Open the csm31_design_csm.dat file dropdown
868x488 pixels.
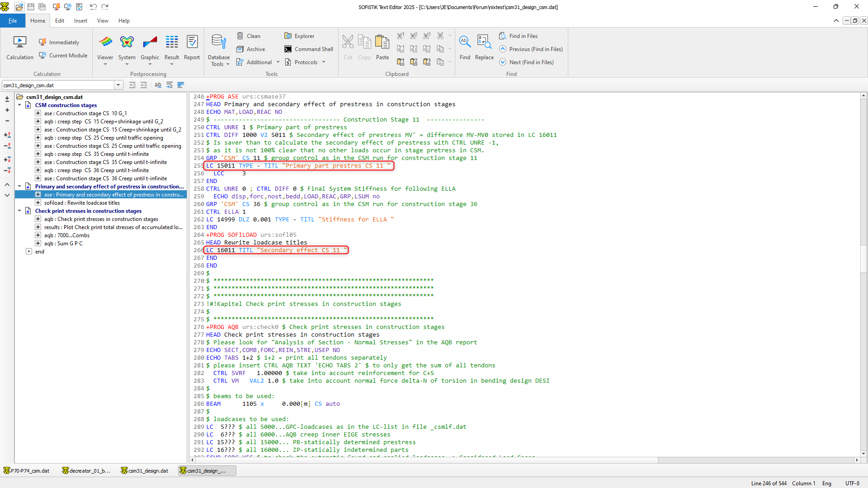[118, 85]
